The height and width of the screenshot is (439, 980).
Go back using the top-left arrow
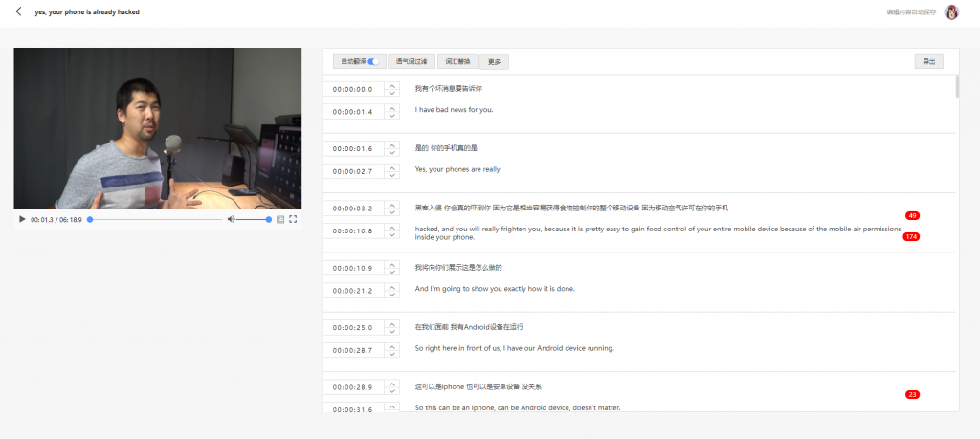click(x=18, y=11)
